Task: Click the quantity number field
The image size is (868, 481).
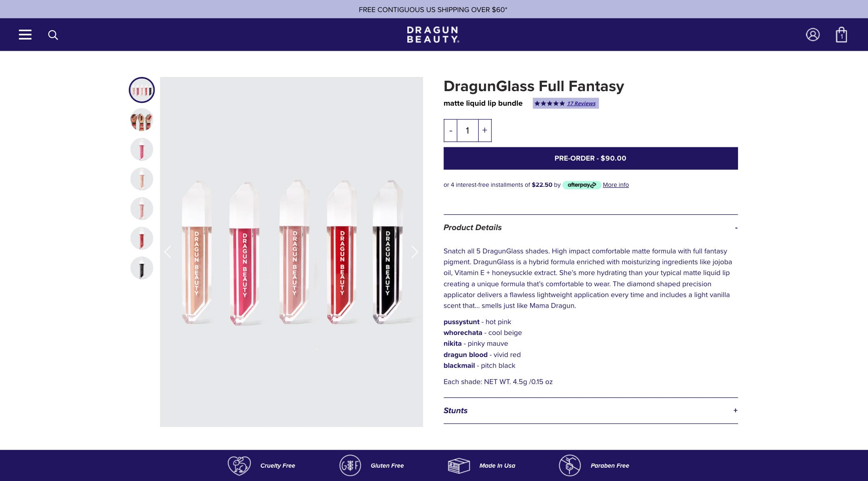Action: [x=467, y=131]
